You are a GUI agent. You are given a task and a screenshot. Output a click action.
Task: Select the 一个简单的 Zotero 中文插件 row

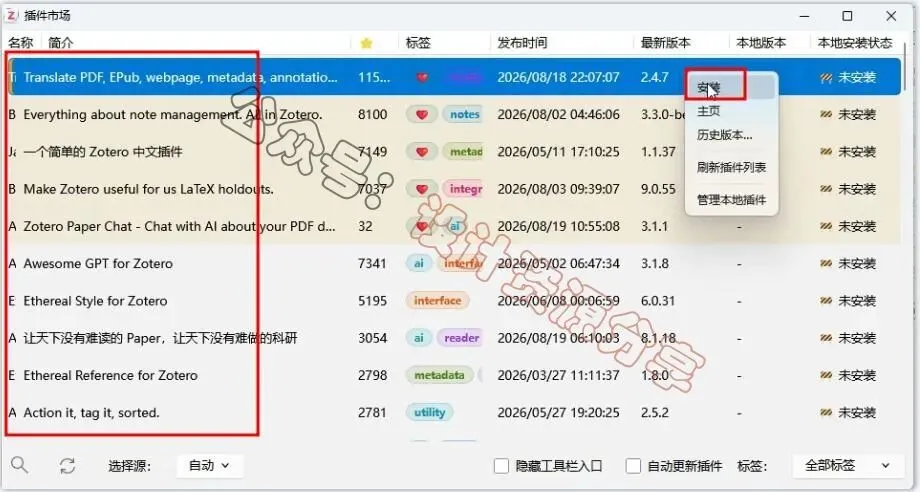tap(455, 152)
